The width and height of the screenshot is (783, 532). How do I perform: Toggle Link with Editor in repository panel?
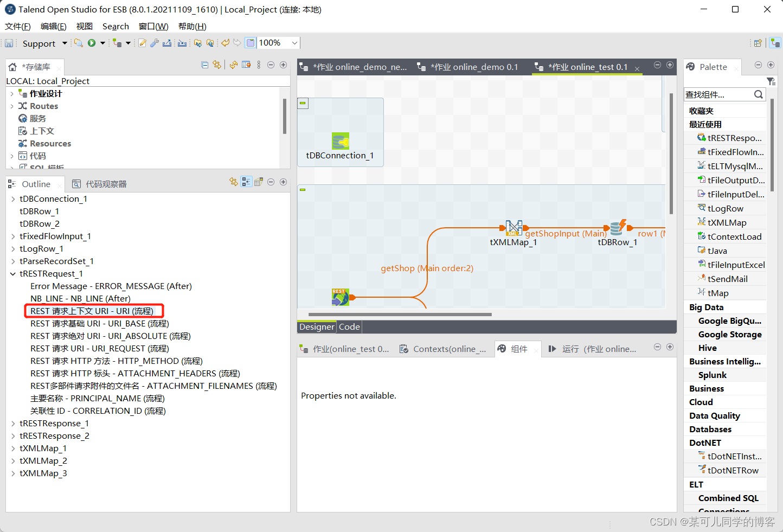pyautogui.click(x=217, y=65)
